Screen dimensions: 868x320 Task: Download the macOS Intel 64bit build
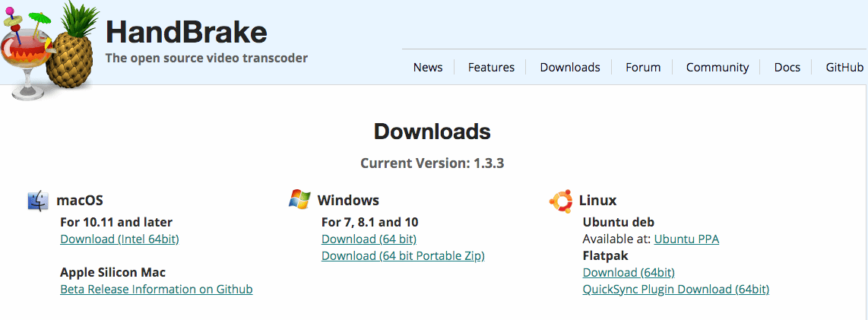coord(119,239)
